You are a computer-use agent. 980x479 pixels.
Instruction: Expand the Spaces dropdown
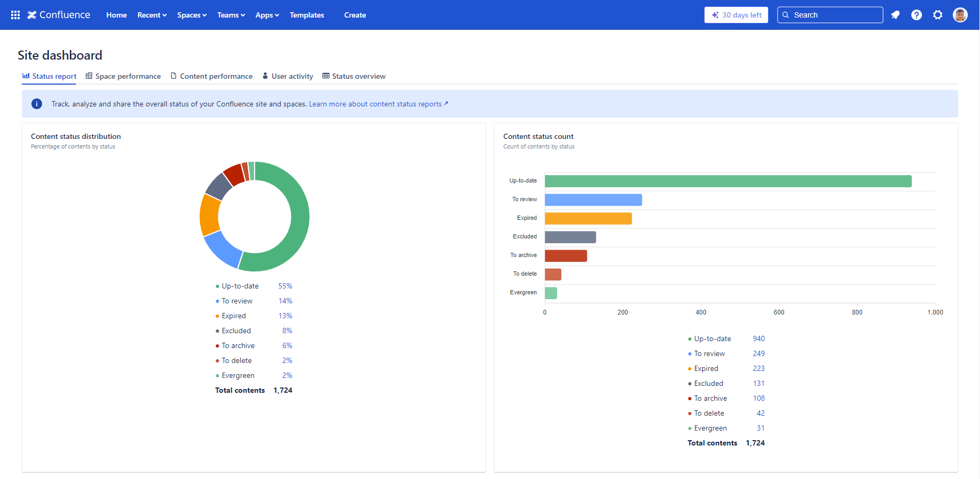192,15
